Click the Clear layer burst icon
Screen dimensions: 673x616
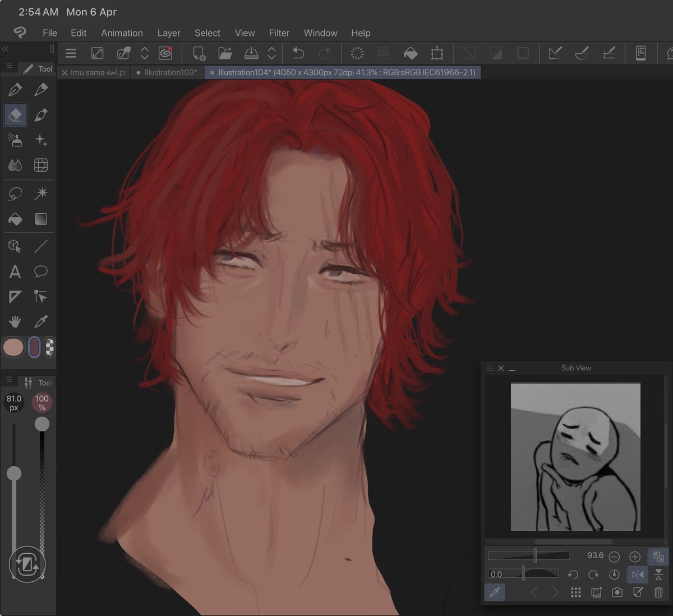pyautogui.click(x=357, y=53)
